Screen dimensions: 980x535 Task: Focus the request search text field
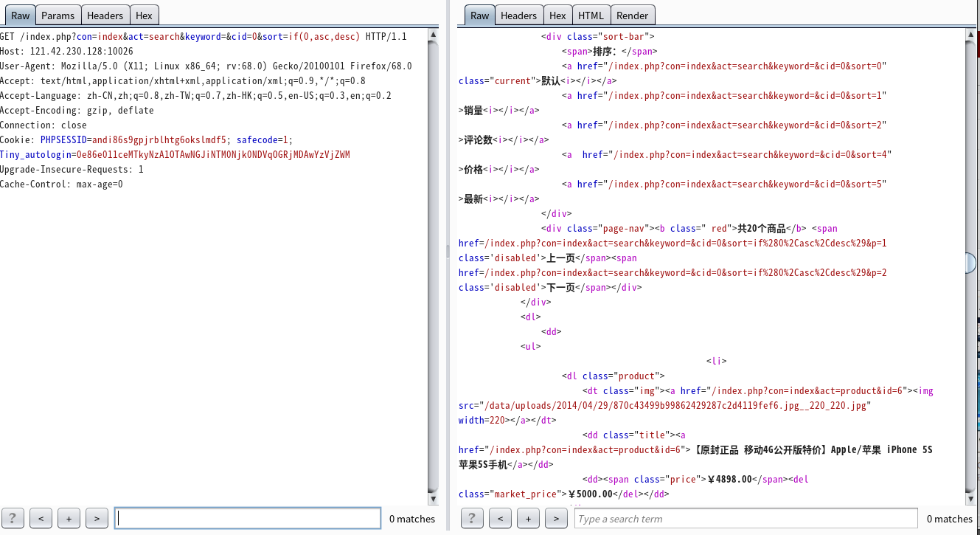pos(248,519)
